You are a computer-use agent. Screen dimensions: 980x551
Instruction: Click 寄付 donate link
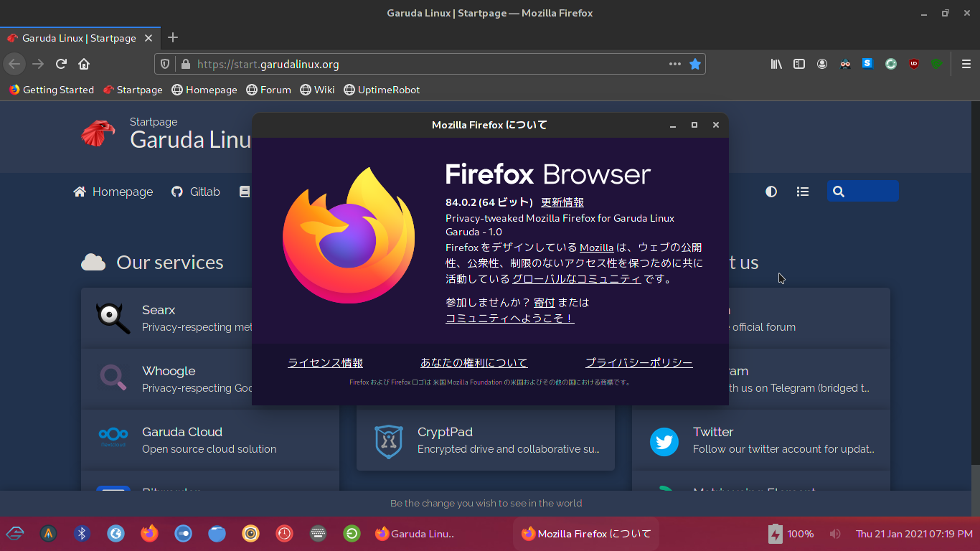[545, 303]
